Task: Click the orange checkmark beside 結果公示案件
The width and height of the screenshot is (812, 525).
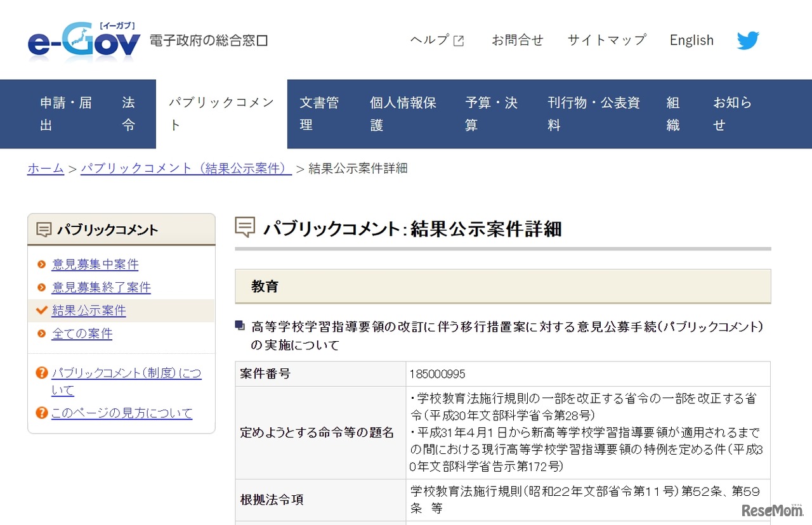Action: tap(43, 311)
